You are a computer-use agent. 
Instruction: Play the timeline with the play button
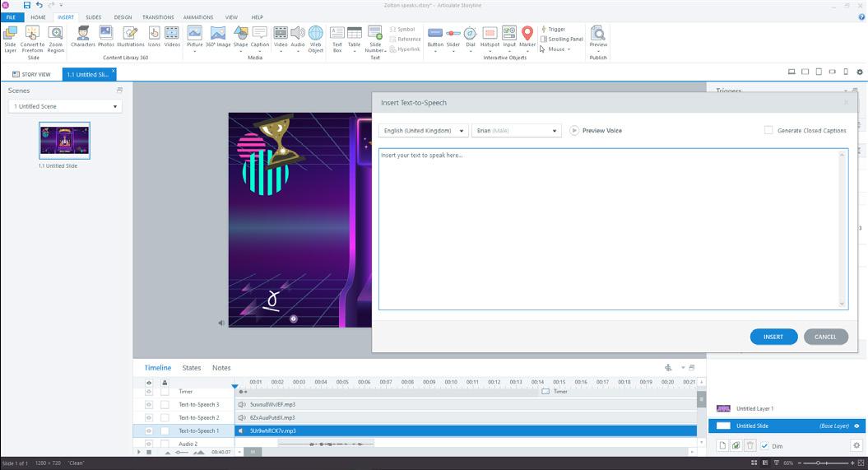tap(139, 452)
